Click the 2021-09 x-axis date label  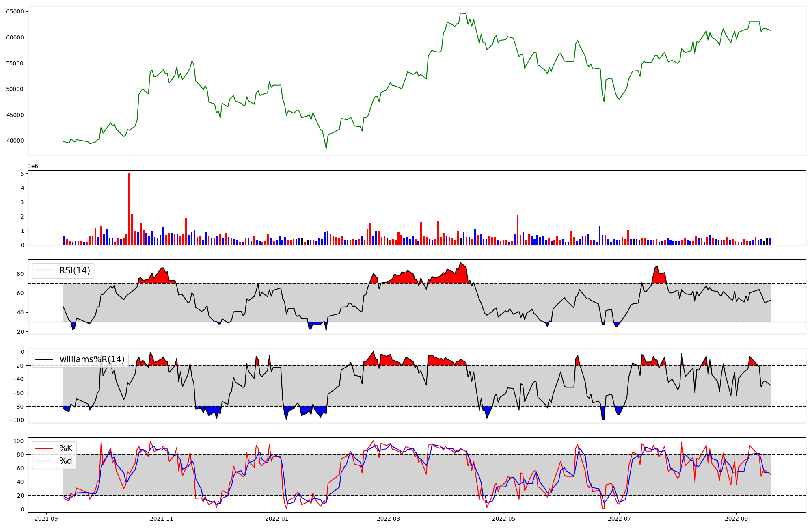click(x=46, y=519)
